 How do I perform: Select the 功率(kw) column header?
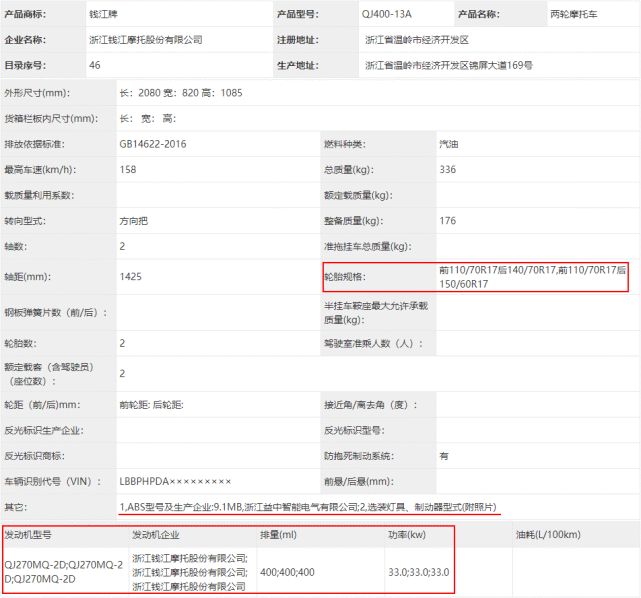coord(407,535)
